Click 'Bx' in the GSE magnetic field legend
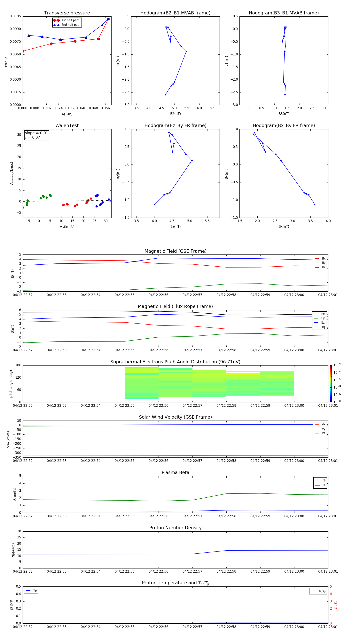The height and width of the screenshot is (644, 351). 324,259
